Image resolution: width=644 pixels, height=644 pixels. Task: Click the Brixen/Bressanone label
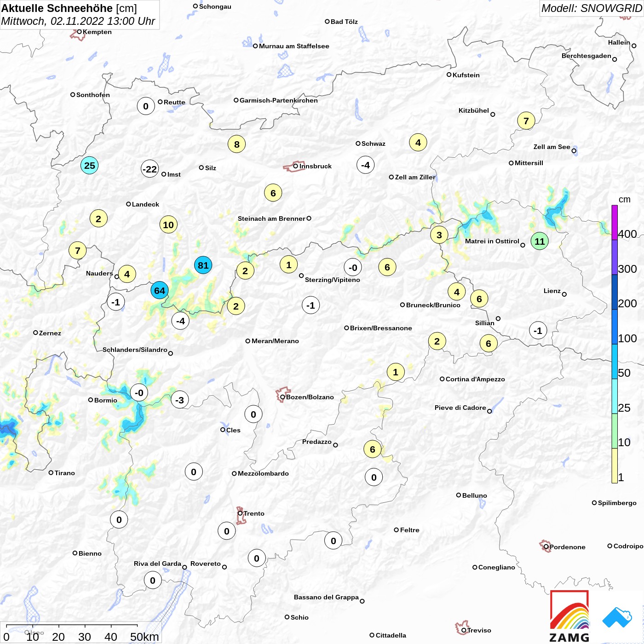(381, 328)
